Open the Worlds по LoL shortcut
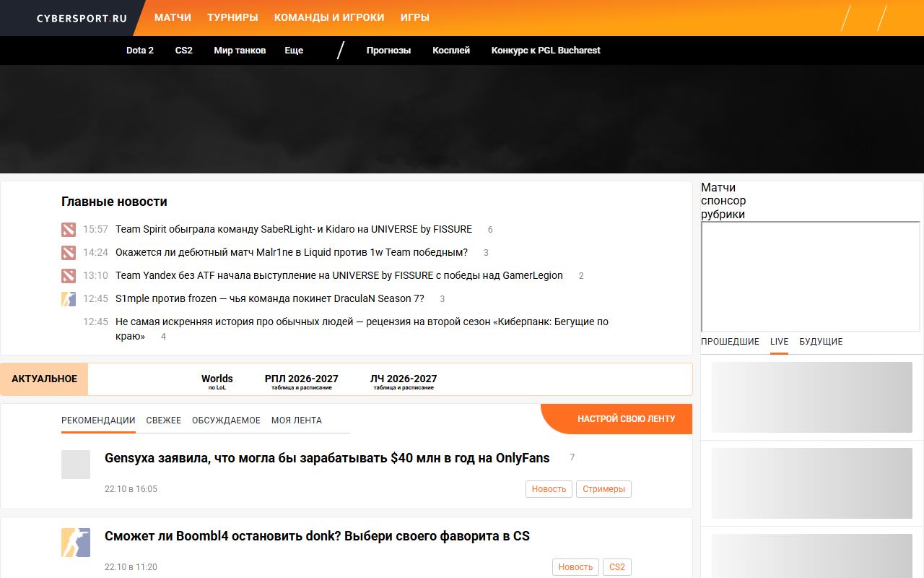This screenshot has width=924, height=578. coord(217,382)
